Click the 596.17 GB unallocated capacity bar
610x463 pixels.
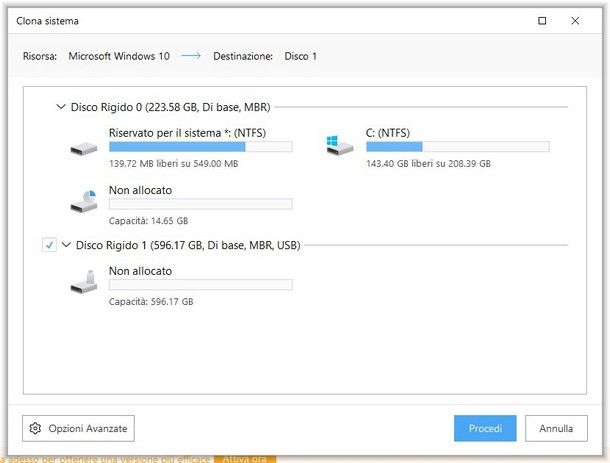201,285
